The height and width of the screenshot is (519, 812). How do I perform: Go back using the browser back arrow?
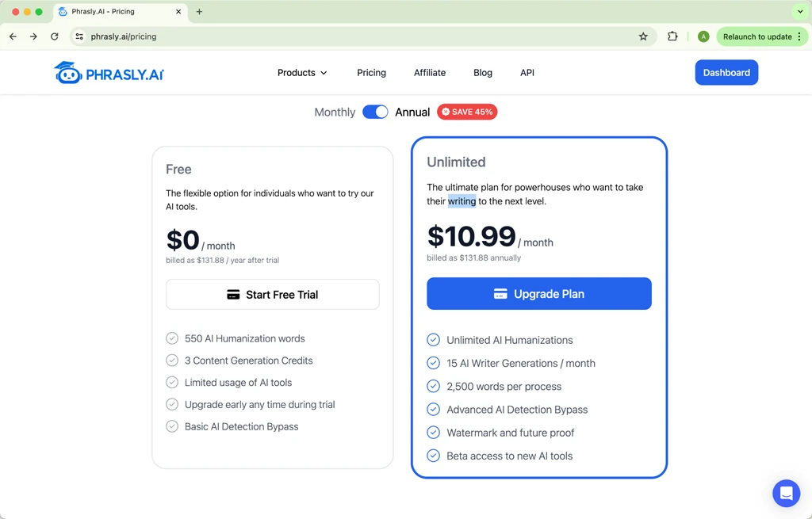pos(13,36)
